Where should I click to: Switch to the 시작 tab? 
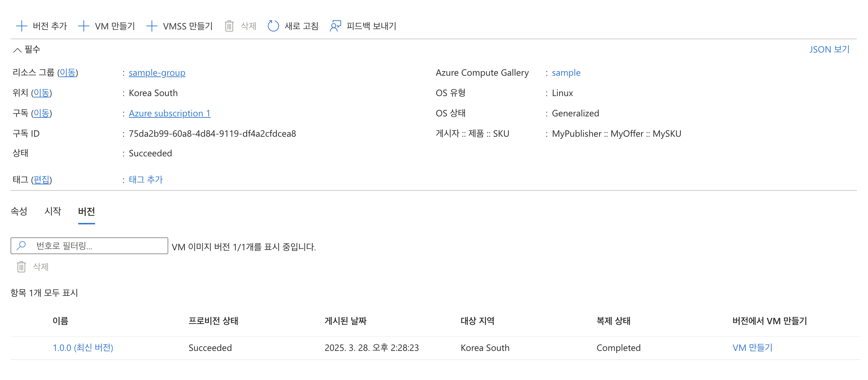(53, 211)
